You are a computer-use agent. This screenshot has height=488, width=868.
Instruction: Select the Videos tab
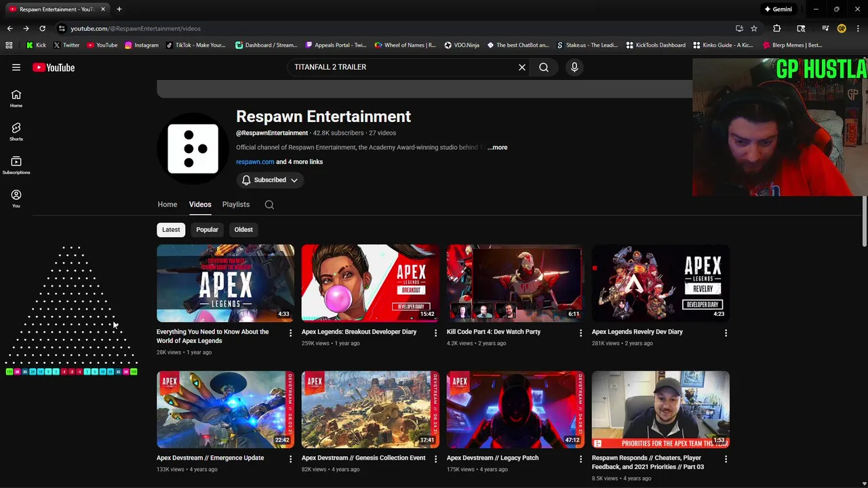click(x=200, y=205)
